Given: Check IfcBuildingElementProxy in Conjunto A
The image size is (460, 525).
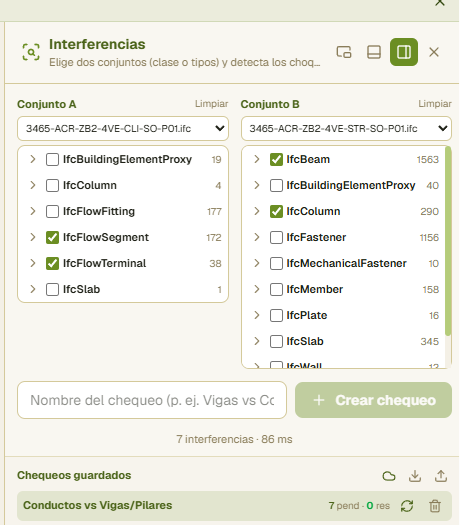Looking at the screenshot, I should [x=52, y=160].
